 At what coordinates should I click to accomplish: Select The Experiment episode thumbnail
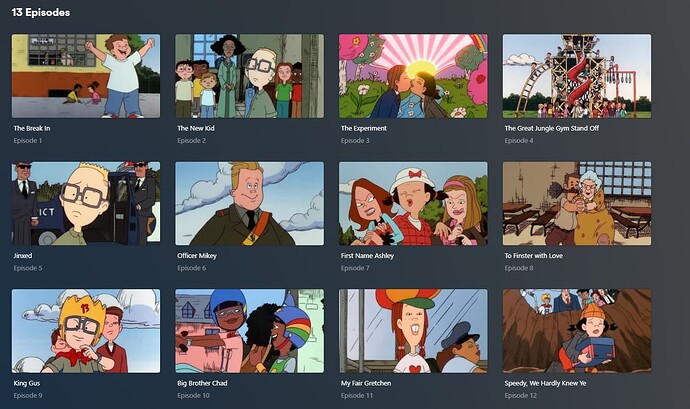413,76
